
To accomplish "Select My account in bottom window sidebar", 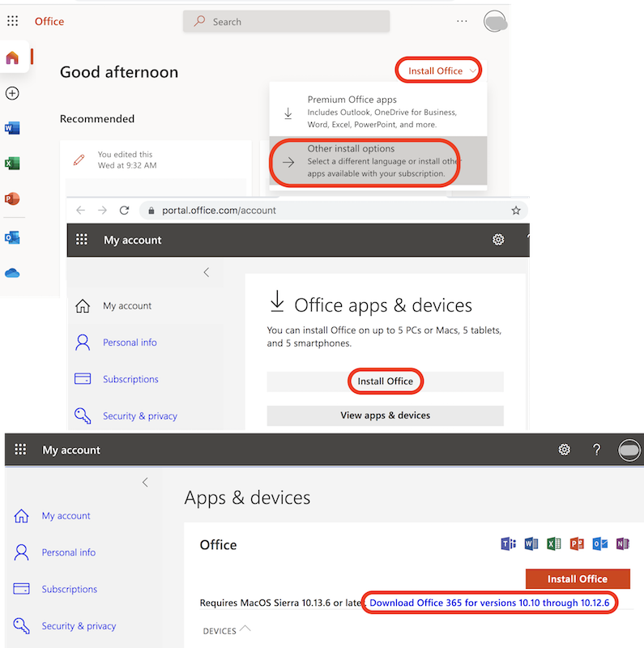I will click(66, 516).
